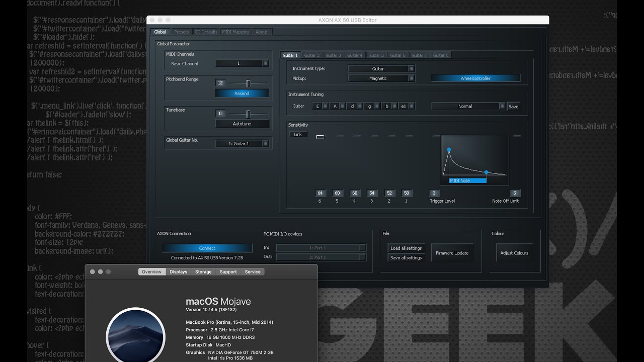The height and width of the screenshot is (362, 644).
Task: Click the Autotune button
Action: tap(242, 124)
